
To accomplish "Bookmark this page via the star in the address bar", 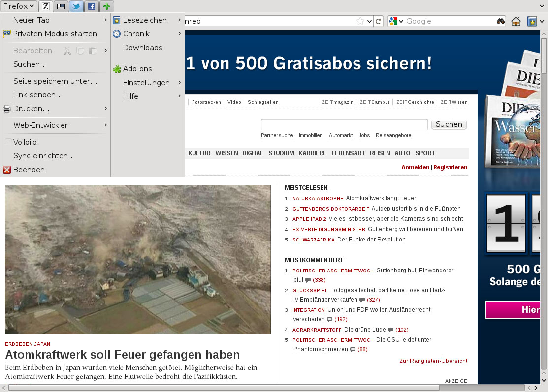I will (x=361, y=22).
